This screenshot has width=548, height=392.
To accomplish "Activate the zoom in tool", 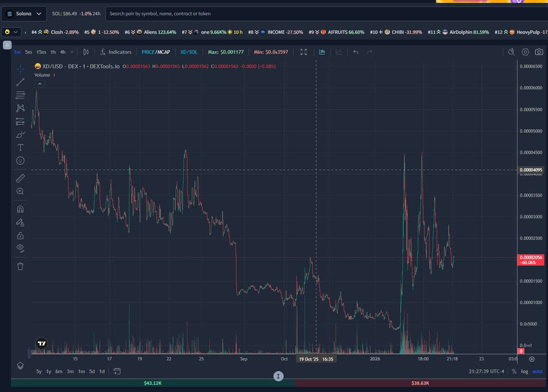I will click(x=20, y=191).
